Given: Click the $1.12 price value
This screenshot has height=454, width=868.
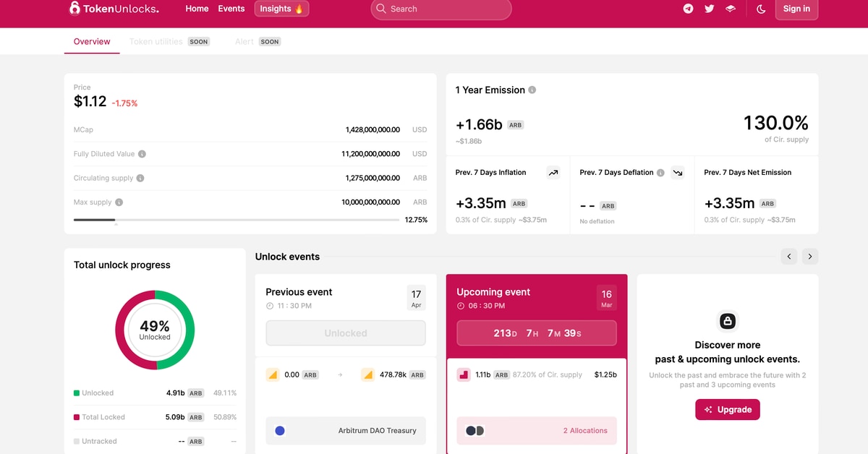Looking at the screenshot, I should (x=90, y=102).
